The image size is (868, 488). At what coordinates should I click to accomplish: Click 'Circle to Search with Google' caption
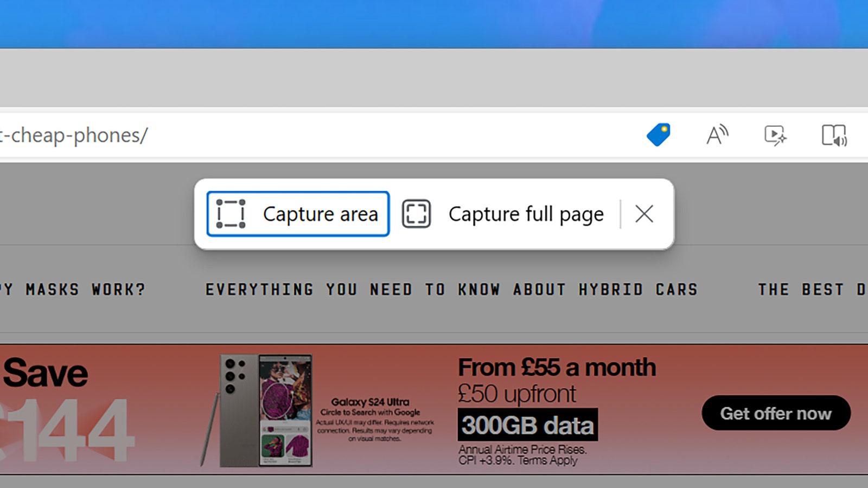pyautogui.click(x=370, y=412)
